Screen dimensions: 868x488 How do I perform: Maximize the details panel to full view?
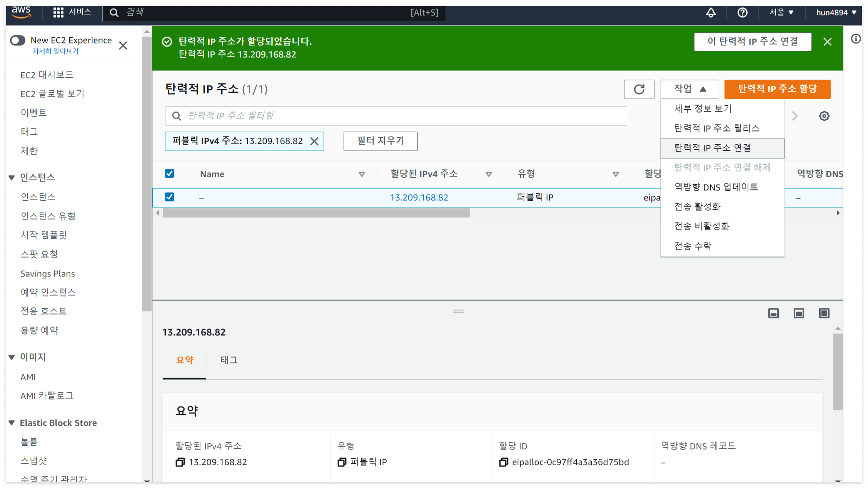coord(824,313)
